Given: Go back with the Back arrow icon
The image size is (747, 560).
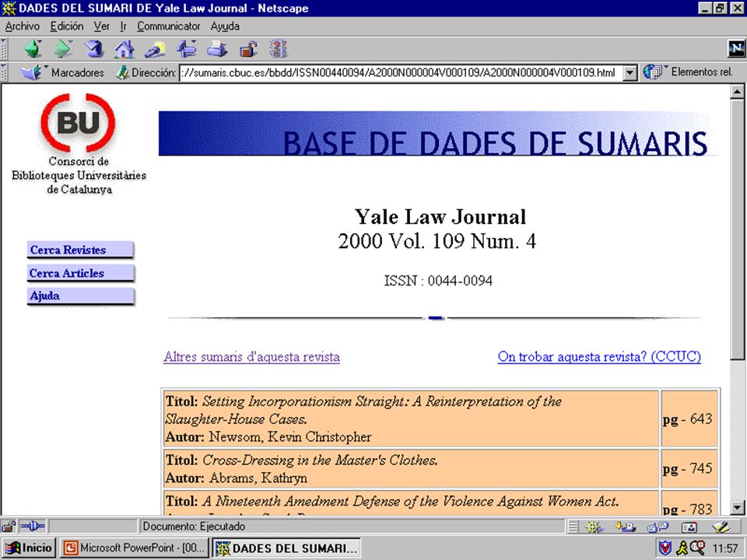Looking at the screenshot, I should point(33,49).
